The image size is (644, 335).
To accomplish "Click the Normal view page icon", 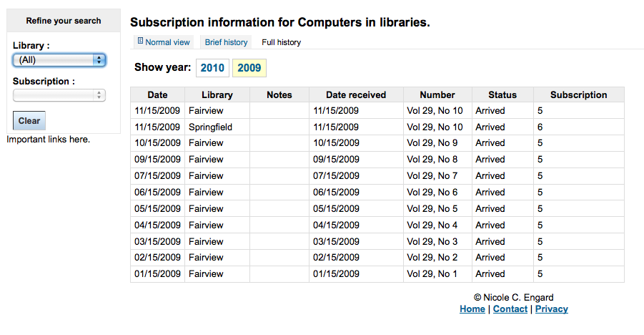I will pyautogui.click(x=141, y=42).
